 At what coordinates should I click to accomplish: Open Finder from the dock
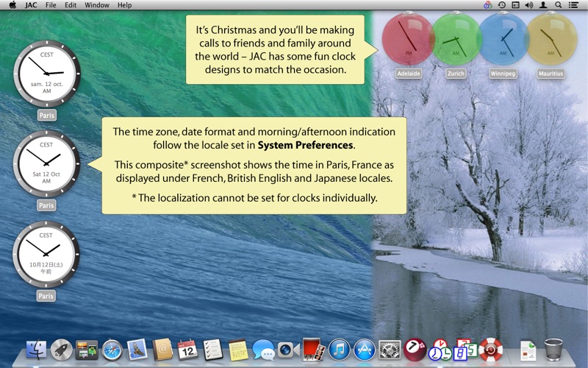[36, 350]
